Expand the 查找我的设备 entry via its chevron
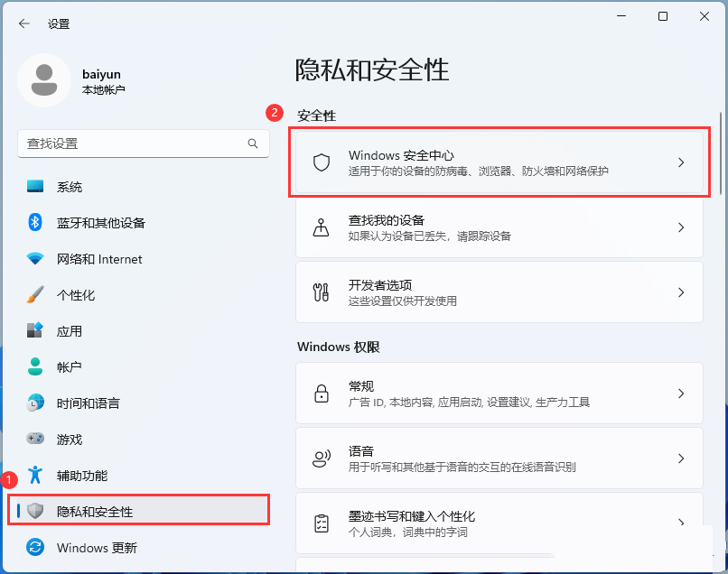Image resolution: width=728 pixels, height=574 pixels. [x=681, y=227]
